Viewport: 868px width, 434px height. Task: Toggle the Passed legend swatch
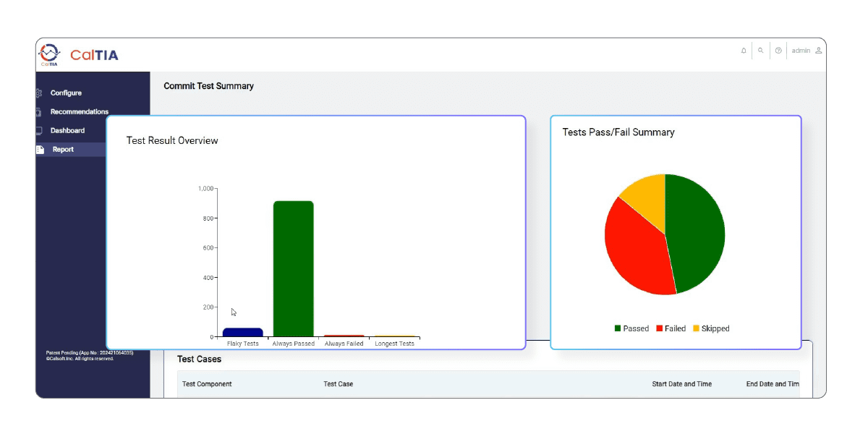coord(618,328)
